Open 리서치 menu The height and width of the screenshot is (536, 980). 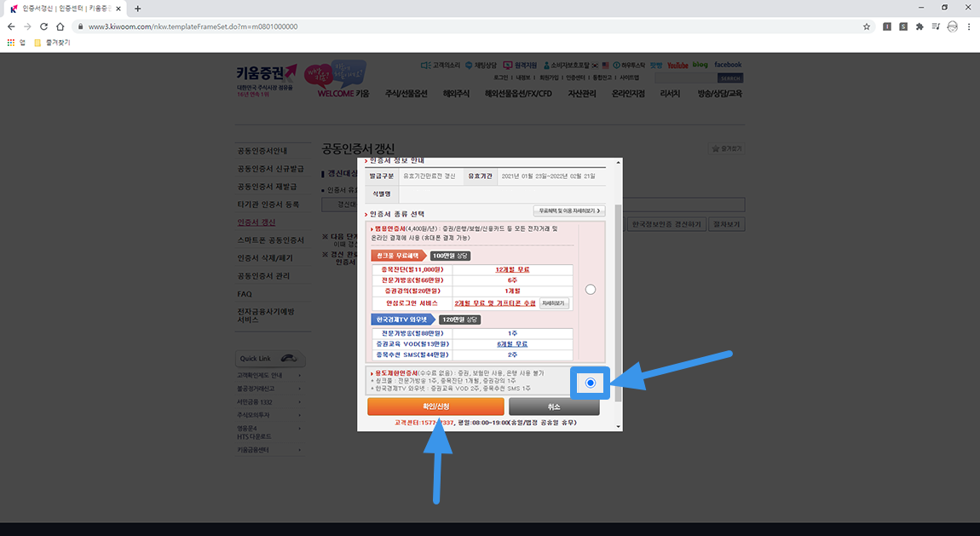coord(670,94)
